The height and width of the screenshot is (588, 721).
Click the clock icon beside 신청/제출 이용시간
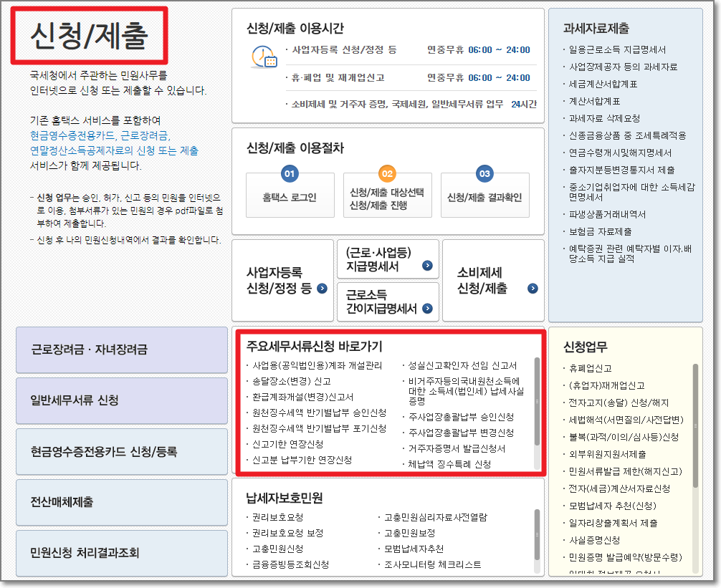tap(264, 55)
